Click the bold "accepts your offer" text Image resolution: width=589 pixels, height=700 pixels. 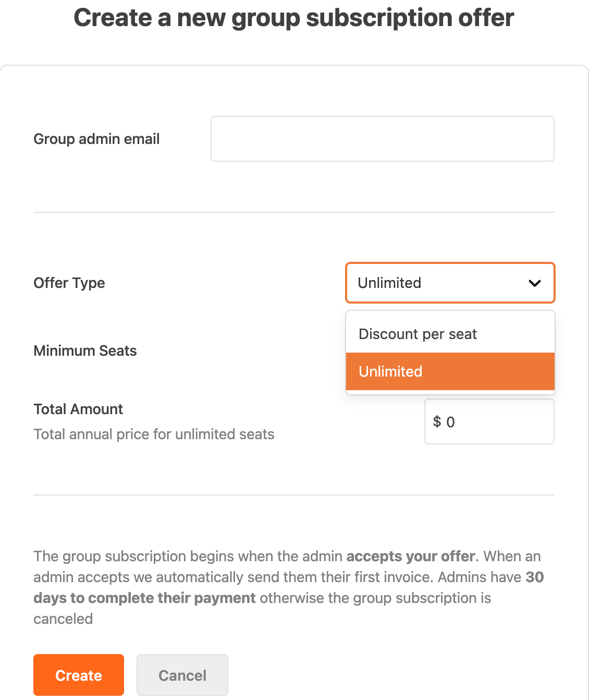coord(411,556)
